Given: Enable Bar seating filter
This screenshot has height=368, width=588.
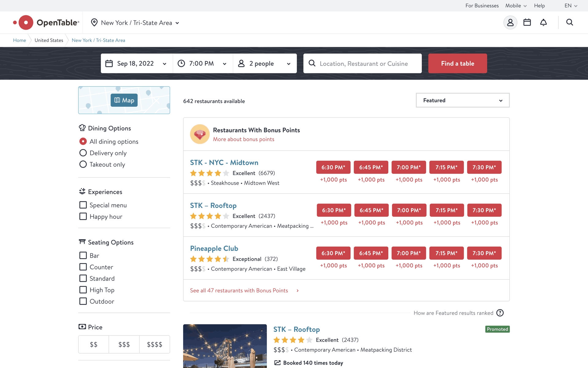Looking at the screenshot, I should (x=83, y=255).
